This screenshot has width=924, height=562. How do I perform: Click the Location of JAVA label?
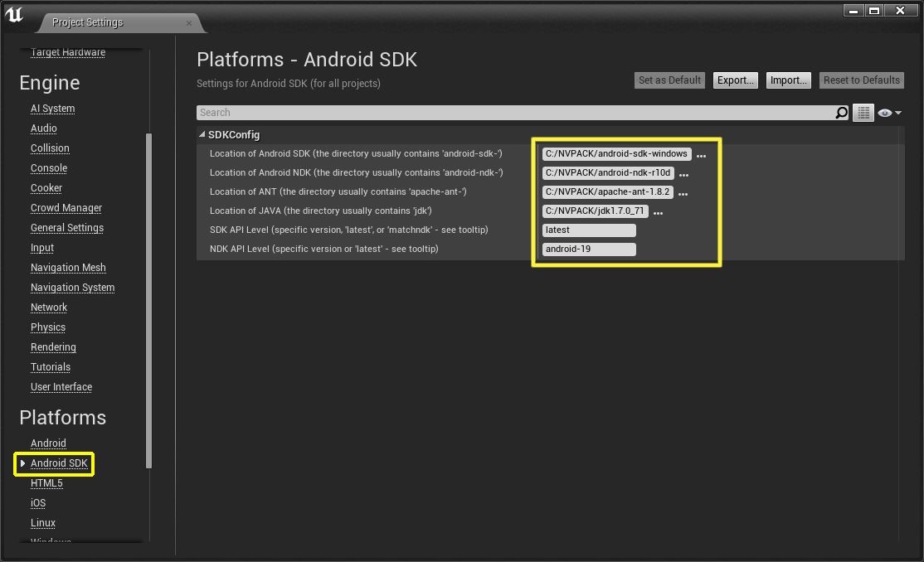(x=320, y=211)
